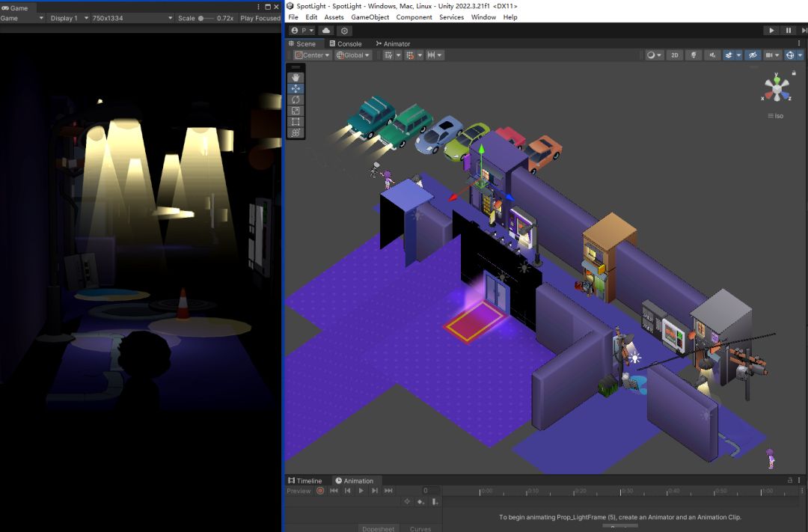Open the grid snapping dropdown arrow
Image resolution: width=808 pixels, height=532 pixels.
[420, 55]
